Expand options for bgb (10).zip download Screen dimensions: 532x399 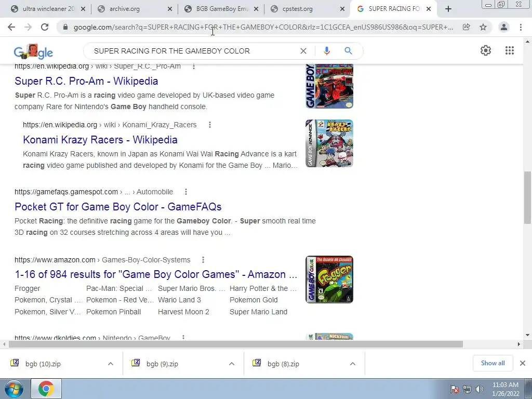click(x=111, y=364)
